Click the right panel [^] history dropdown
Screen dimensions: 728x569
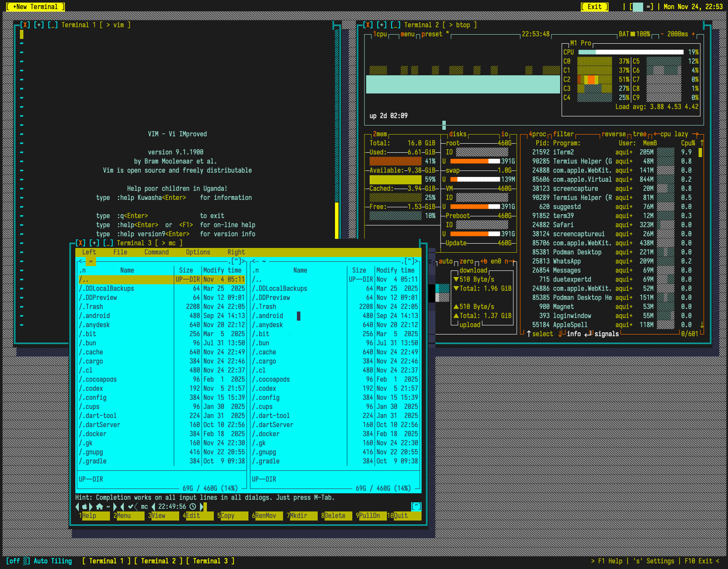[409, 261]
